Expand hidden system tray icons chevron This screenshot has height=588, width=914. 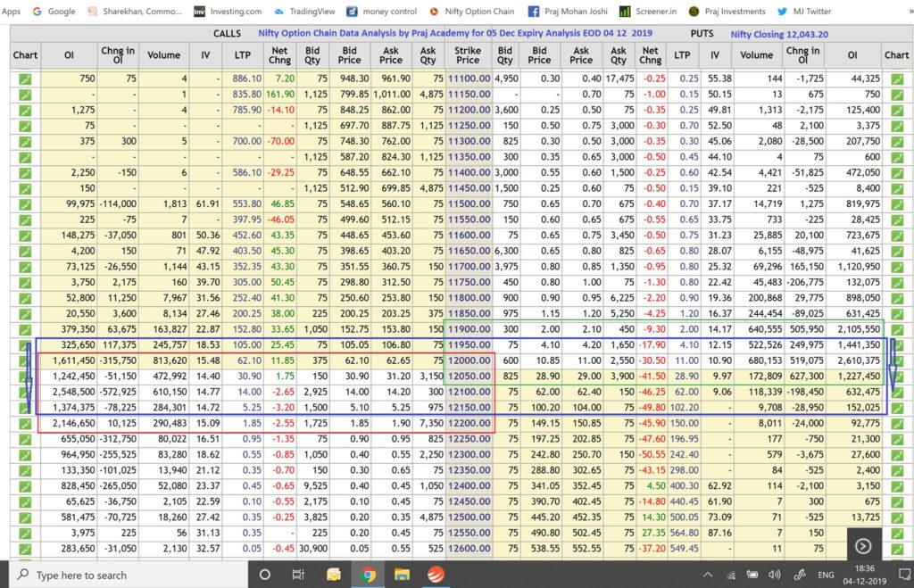point(707,575)
